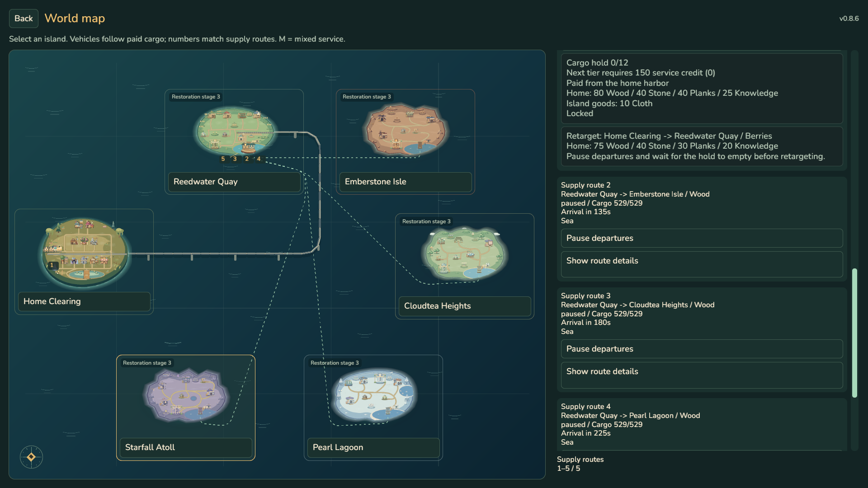
Task: Select the Starfall Atoll island artwork
Action: pyautogui.click(x=186, y=395)
